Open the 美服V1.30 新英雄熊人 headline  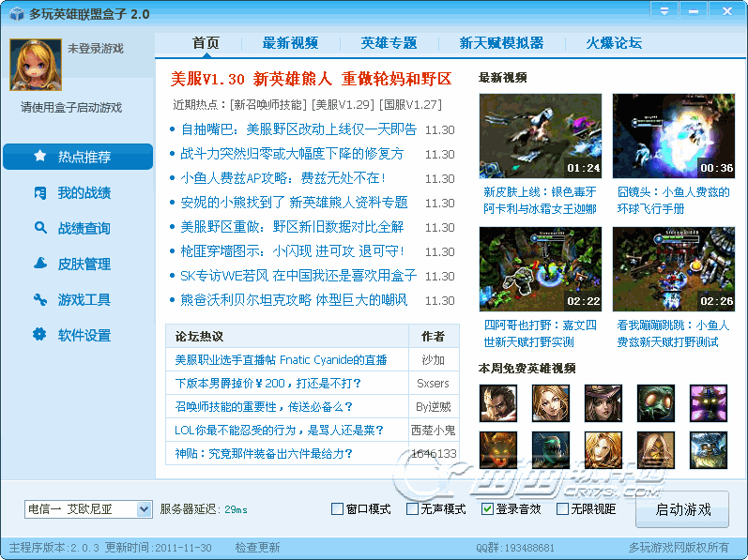tap(311, 79)
